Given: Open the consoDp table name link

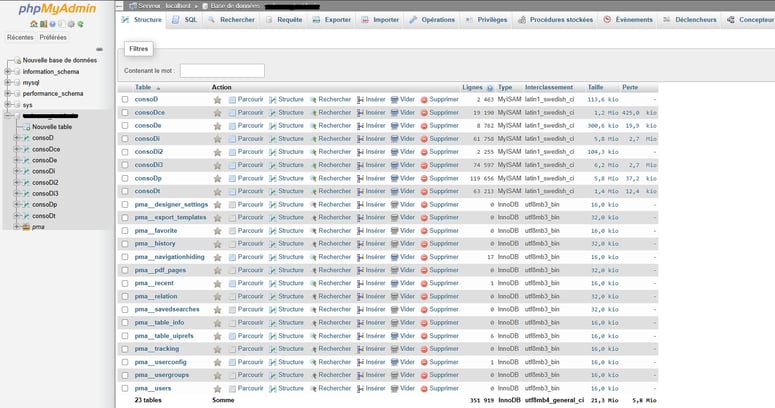Looking at the screenshot, I should pos(148,179).
